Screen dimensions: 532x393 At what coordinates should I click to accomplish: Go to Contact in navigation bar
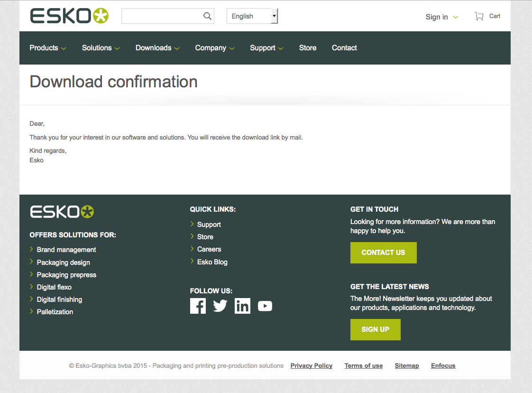coord(344,48)
